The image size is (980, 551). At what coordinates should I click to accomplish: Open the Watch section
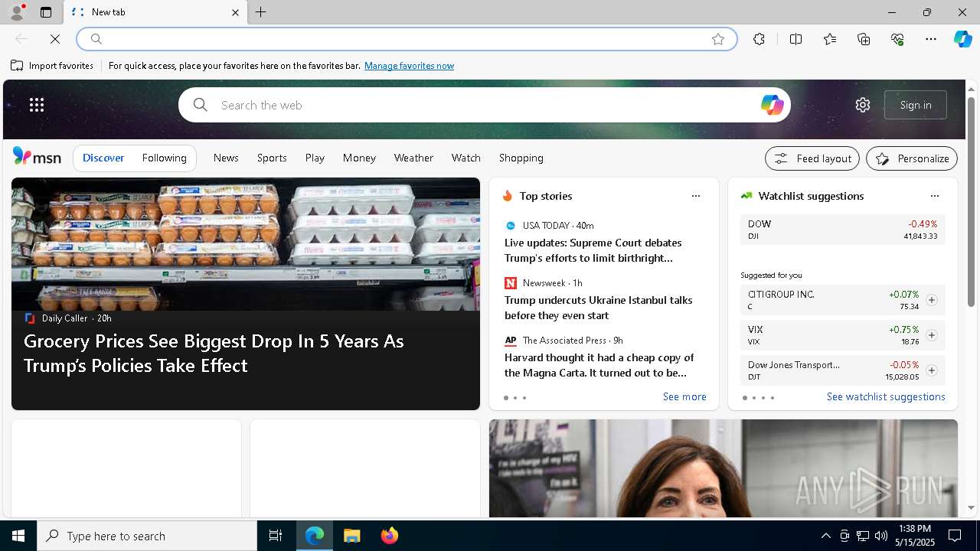tap(466, 158)
